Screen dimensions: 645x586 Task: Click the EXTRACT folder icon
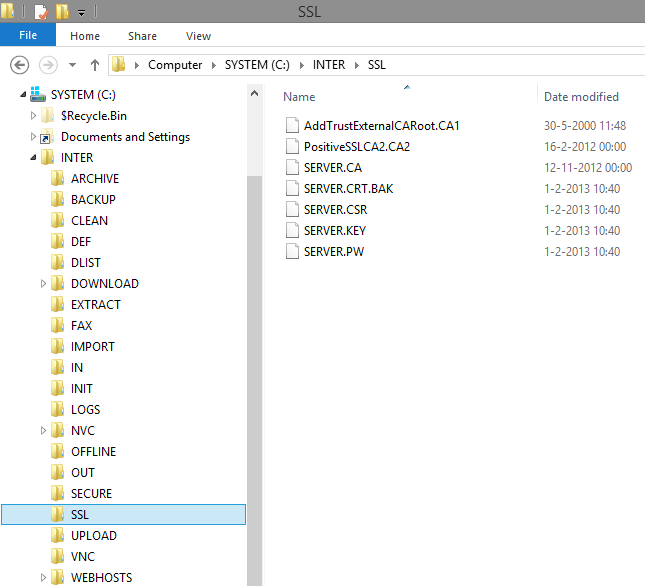coord(57,304)
